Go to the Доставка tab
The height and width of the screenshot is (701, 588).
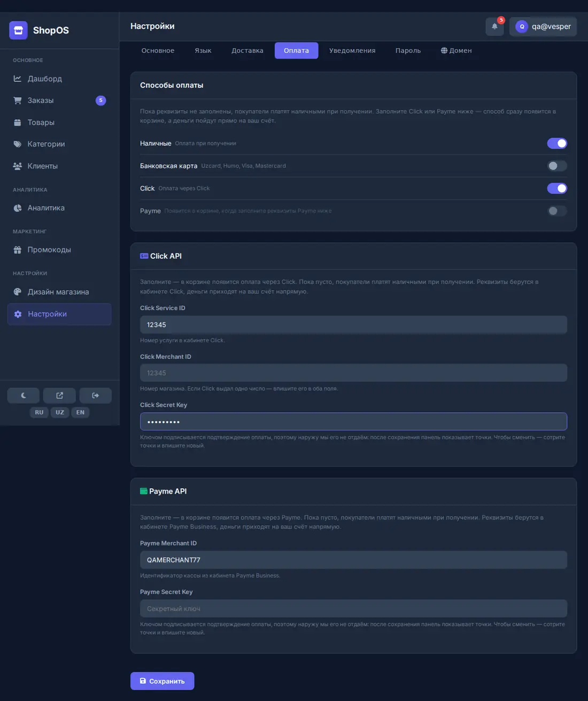[x=247, y=50]
